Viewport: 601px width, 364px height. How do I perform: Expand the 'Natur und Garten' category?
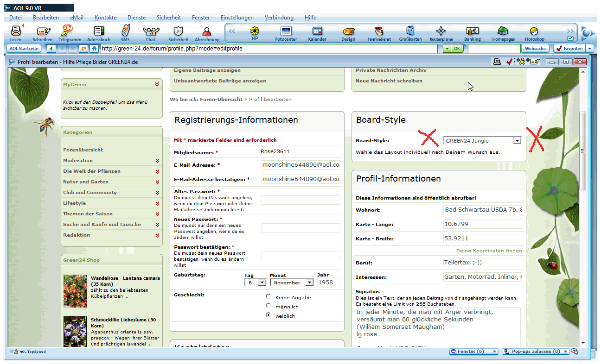click(157, 182)
